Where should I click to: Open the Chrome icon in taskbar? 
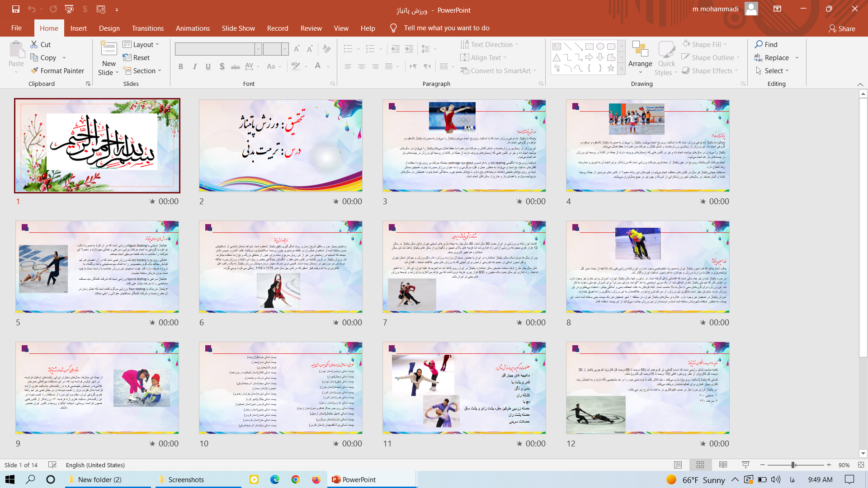click(296, 479)
